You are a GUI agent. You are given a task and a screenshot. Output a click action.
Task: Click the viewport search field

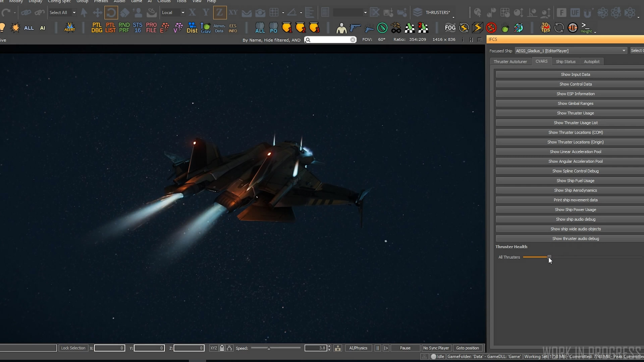[330, 40]
